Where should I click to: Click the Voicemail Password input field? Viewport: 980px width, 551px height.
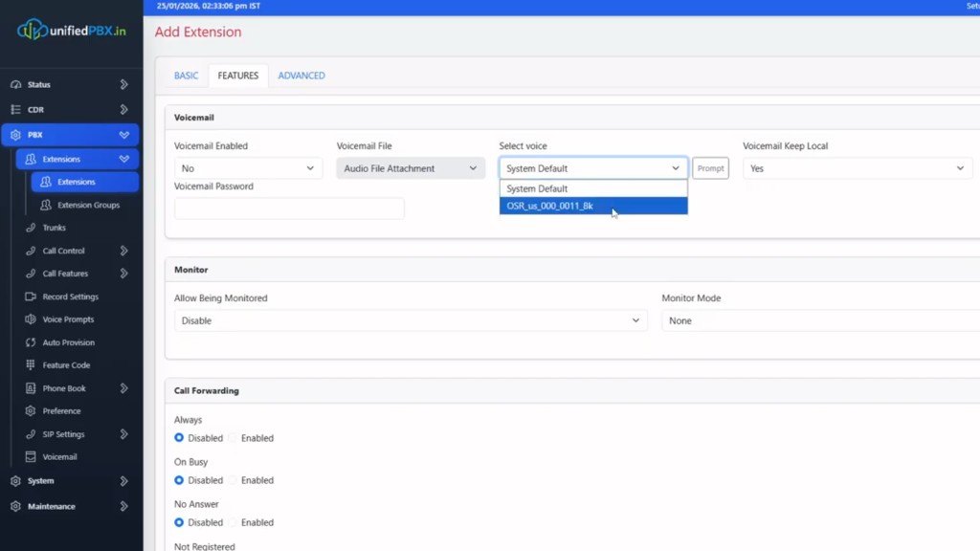(289, 209)
